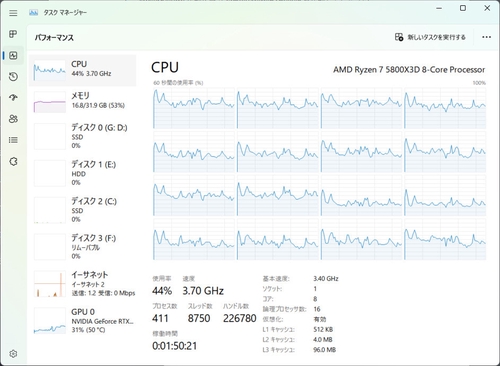
Task: Select the メモリ resource entry
Action: tap(82, 102)
